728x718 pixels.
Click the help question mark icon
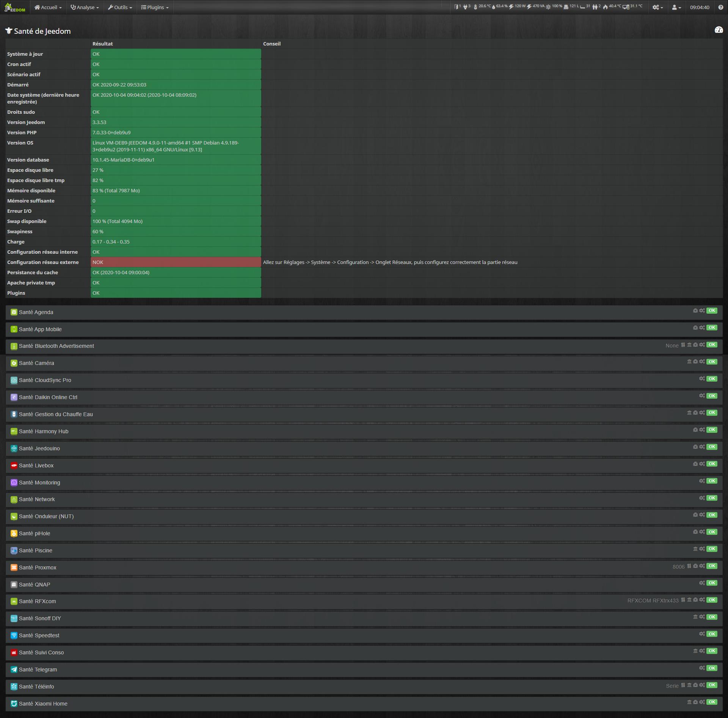click(x=720, y=7)
